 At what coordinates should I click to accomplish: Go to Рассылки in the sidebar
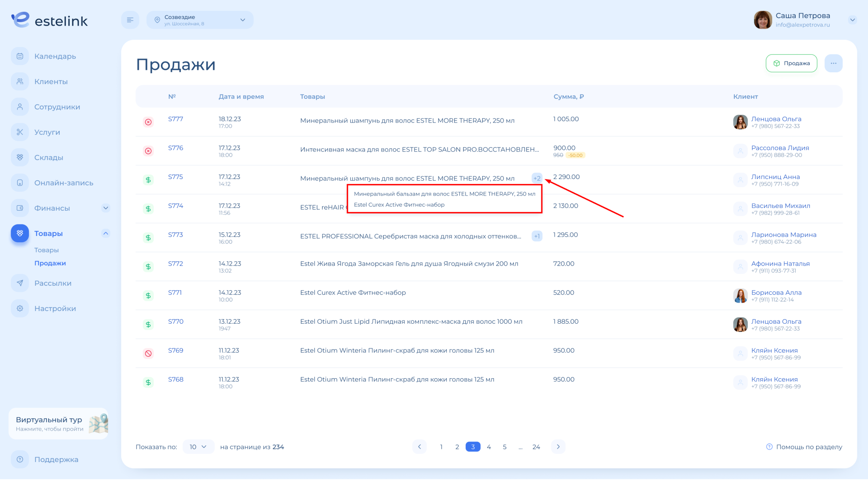click(53, 283)
